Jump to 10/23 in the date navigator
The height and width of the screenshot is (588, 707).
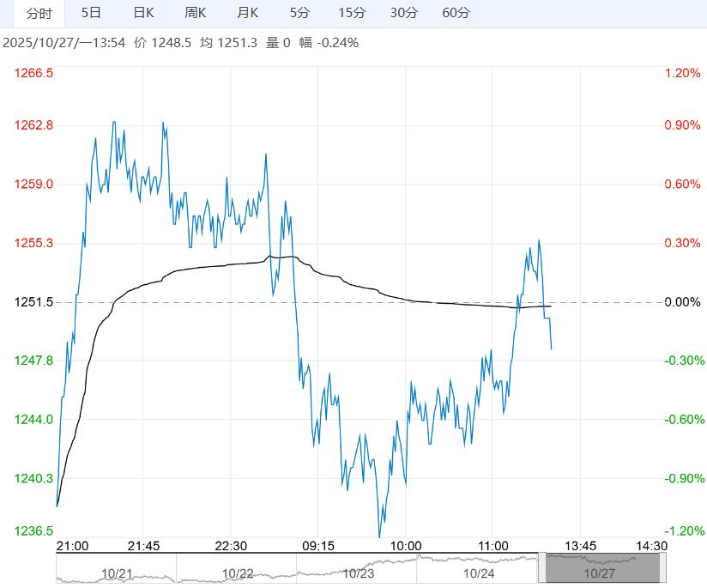click(357, 570)
